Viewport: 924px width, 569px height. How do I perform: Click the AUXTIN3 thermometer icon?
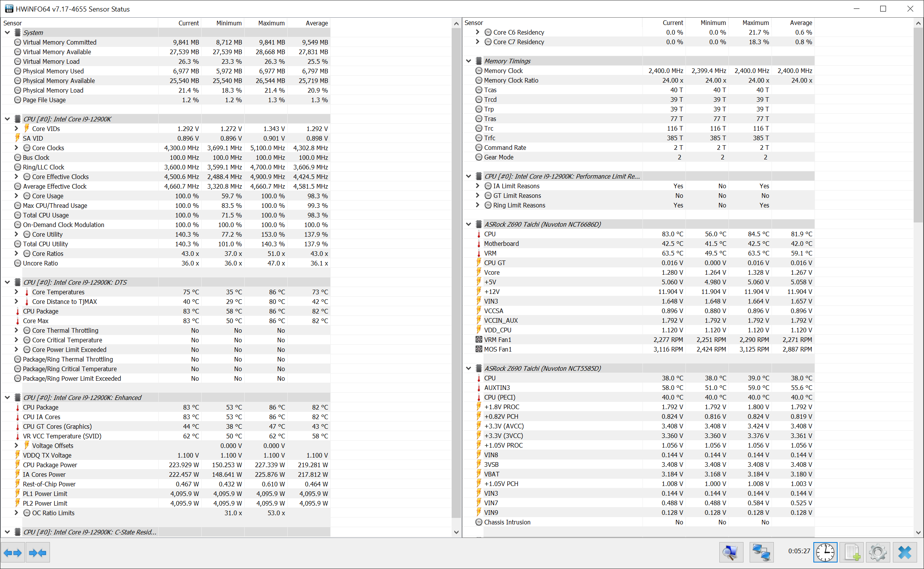479,388
